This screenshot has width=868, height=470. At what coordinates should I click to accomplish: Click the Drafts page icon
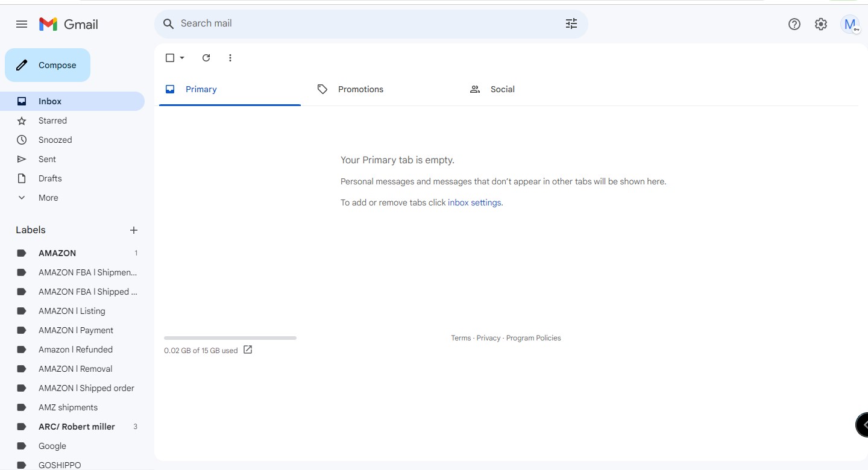(x=22, y=178)
